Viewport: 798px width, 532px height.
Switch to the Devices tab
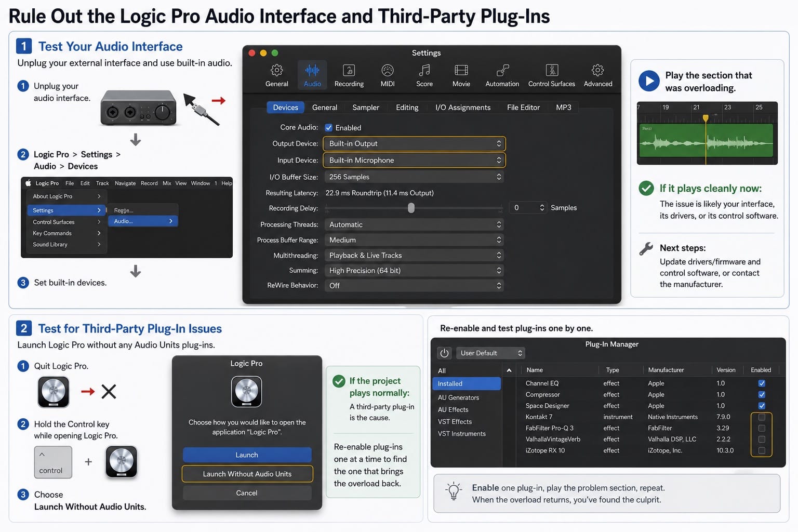tap(285, 108)
